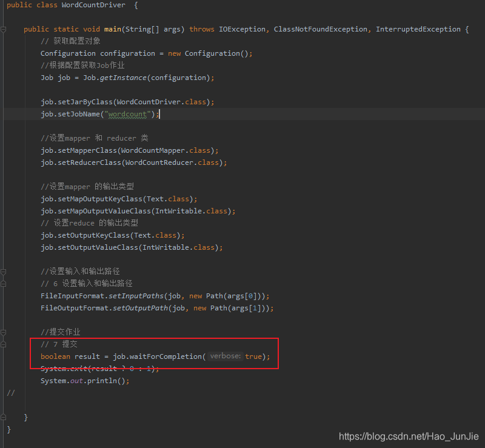The width and height of the screenshot is (485, 448).
Task: Click the "wordcount" string literal
Action: pyautogui.click(x=127, y=114)
